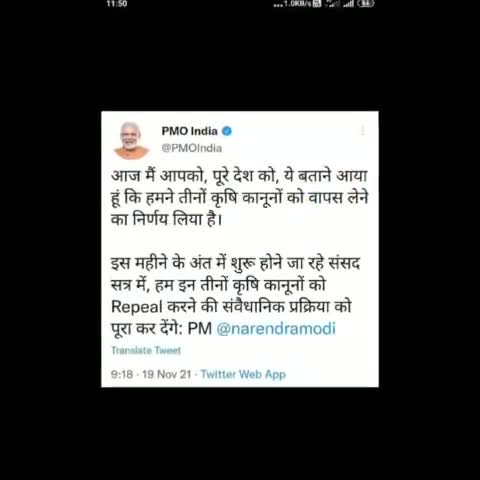Open the PMO India profile avatar
Screen dimensions: 480x480
click(x=131, y=141)
